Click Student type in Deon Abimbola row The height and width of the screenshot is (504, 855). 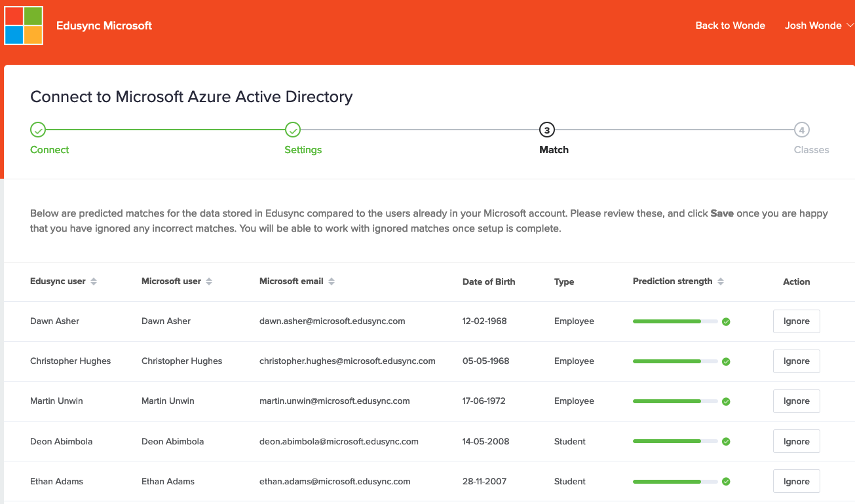point(570,442)
